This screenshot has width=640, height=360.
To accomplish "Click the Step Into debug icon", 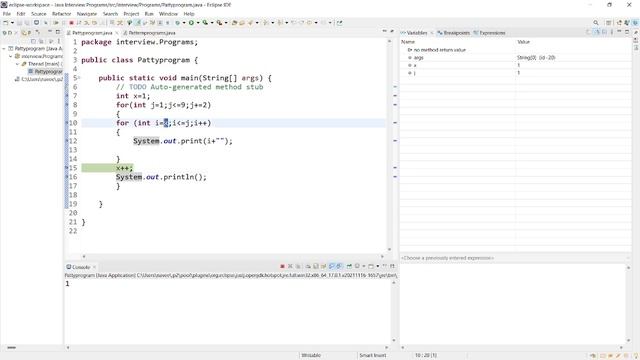I will 87,23.
